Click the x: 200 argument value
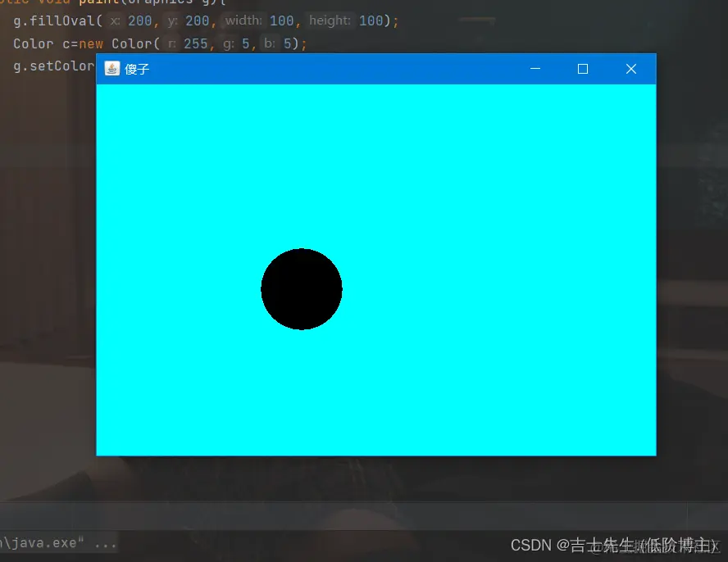This screenshot has width=728, height=562. [139, 20]
